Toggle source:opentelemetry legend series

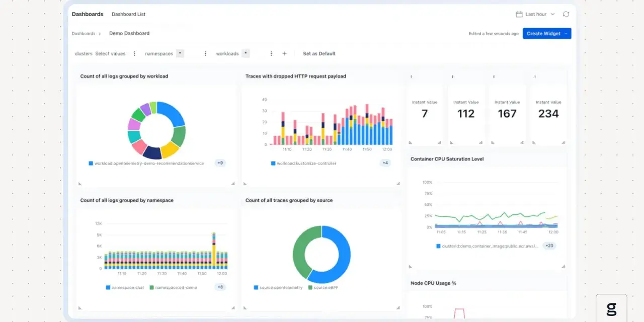coord(278,287)
